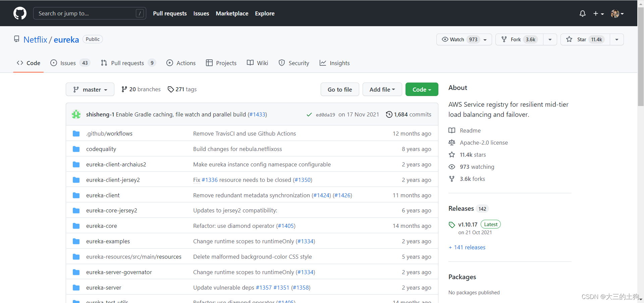Screen dimensions: 644x303
Task: Expand the Add file dropdown
Action: [x=382, y=89]
